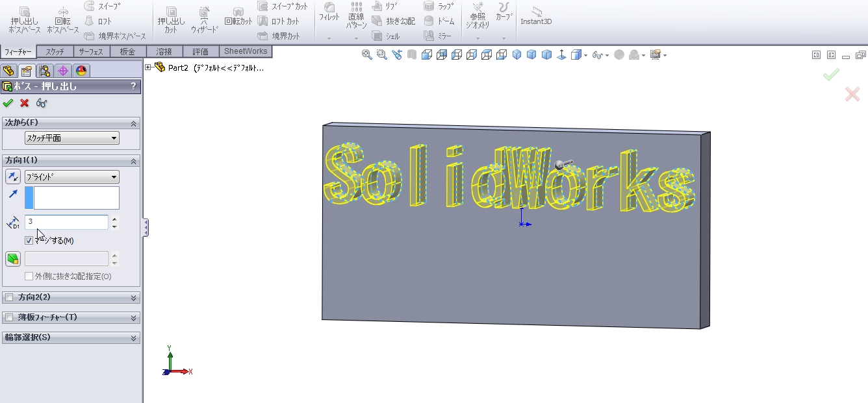Click the D1 depth value input field

[66, 222]
